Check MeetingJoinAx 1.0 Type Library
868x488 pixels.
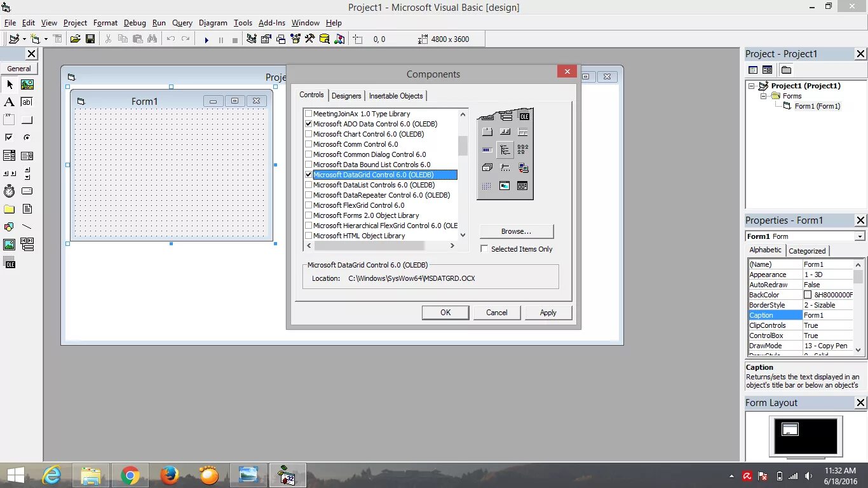pos(309,114)
